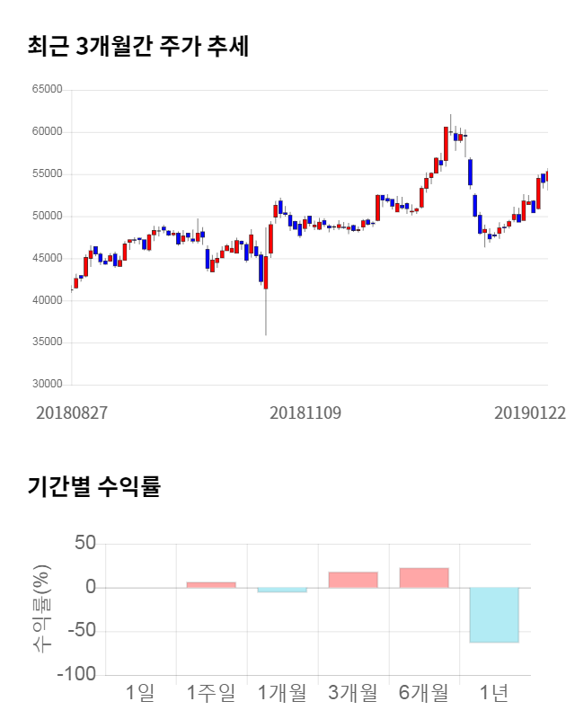Click the 30000 price axis label
Screen dimensions: 575x728
pos(47,385)
